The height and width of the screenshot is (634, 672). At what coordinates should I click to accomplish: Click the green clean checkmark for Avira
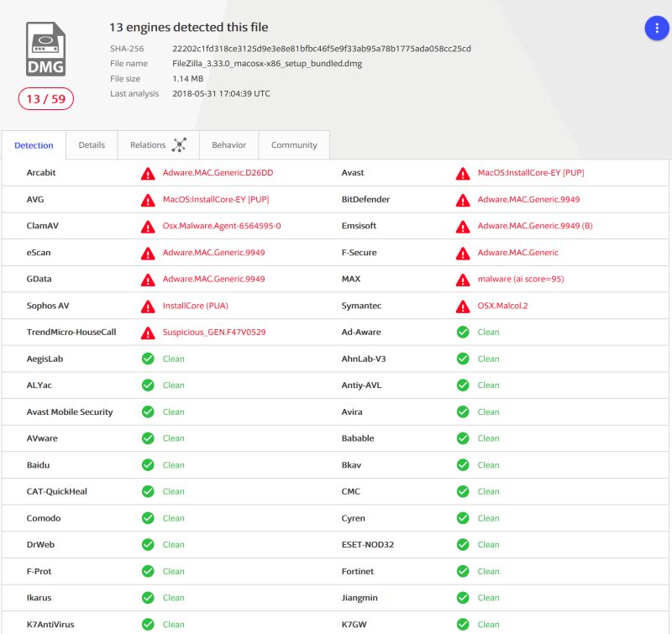coord(463,411)
